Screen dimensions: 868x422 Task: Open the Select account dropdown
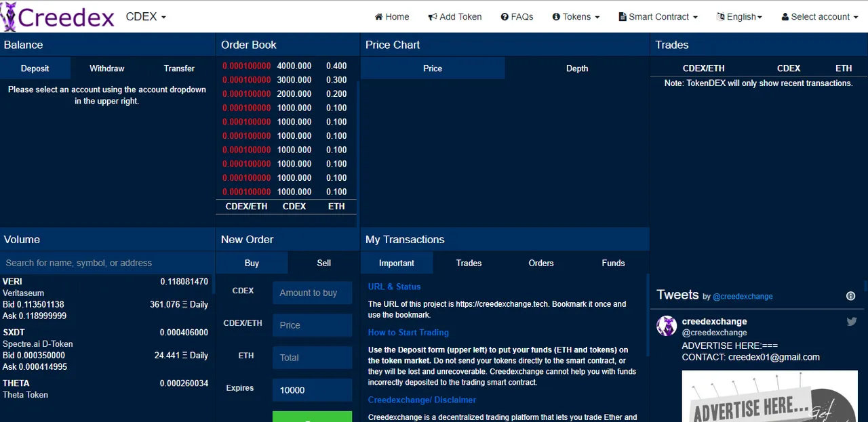coord(819,17)
